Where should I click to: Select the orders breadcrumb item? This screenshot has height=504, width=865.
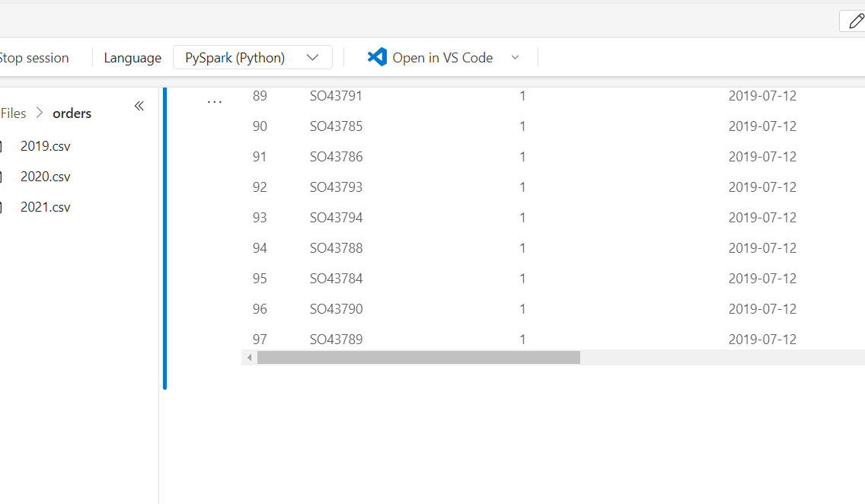coord(72,113)
